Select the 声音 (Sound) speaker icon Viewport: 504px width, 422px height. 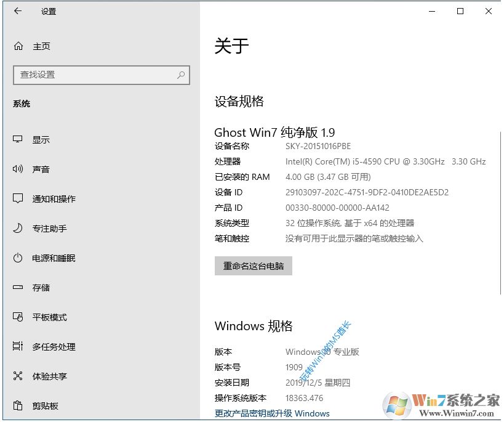[x=19, y=169]
